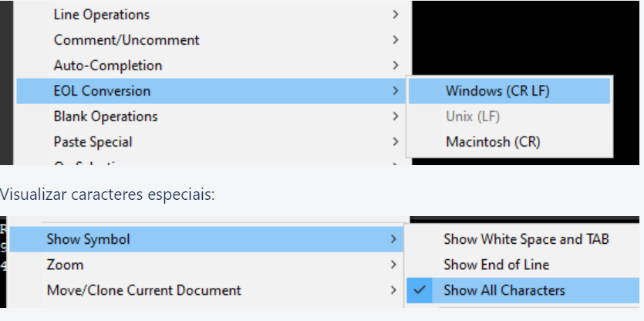This screenshot has width=644, height=321.
Task: Toggle Show White Space and TAB
Action: click(x=526, y=239)
